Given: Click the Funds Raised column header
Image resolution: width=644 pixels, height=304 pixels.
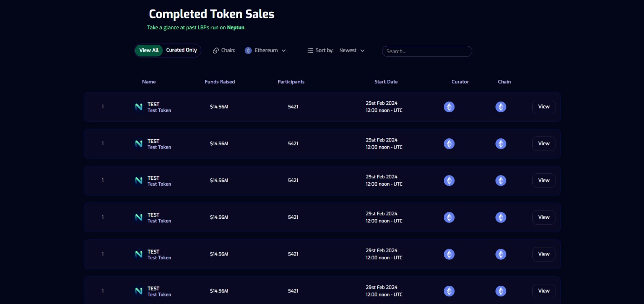Looking at the screenshot, I should click(220, 82).
